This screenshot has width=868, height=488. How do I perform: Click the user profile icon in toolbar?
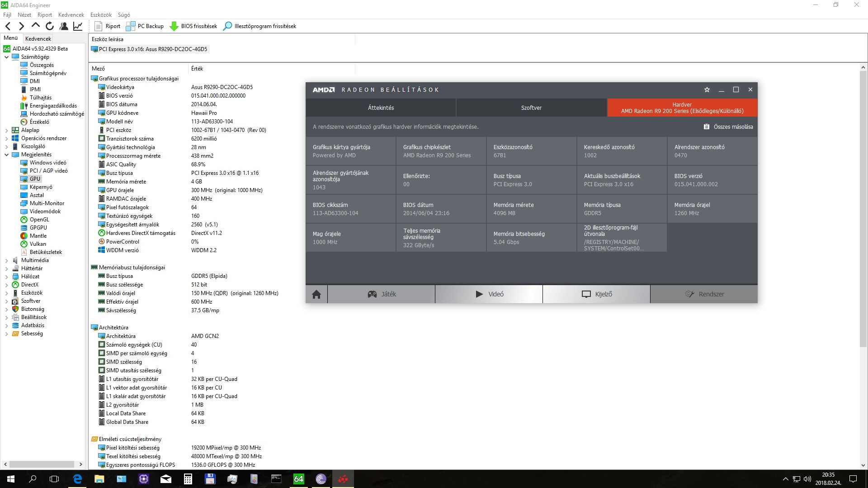point(64,26)
